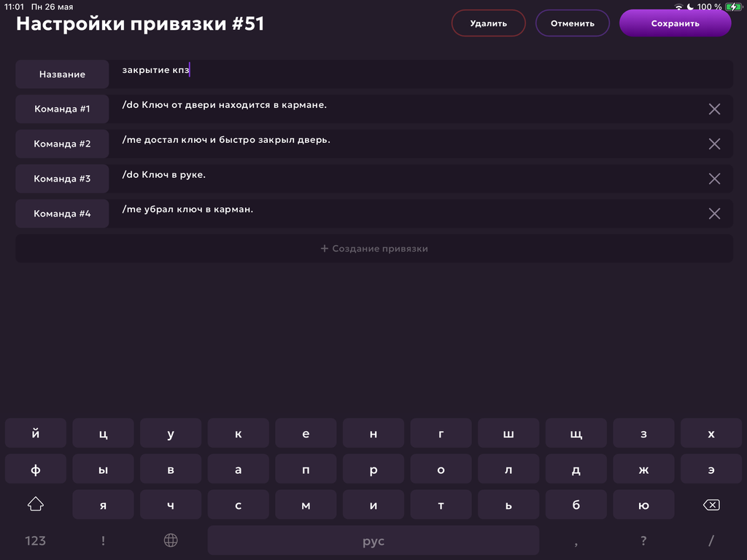Focus the Название field with закрытие кпз
Image resolution: width=747 pixels, height=560 pixels.
pyautogui.click(x=421, y=74)
